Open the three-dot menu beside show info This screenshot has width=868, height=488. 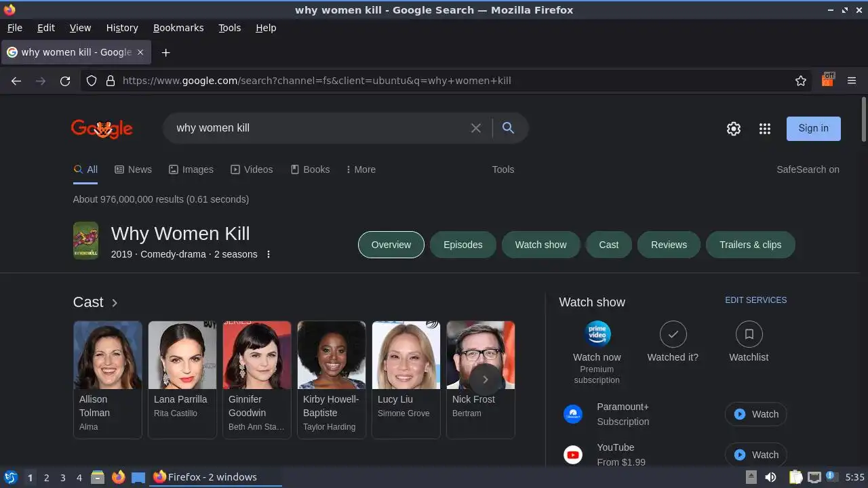[x=269, y=254]
